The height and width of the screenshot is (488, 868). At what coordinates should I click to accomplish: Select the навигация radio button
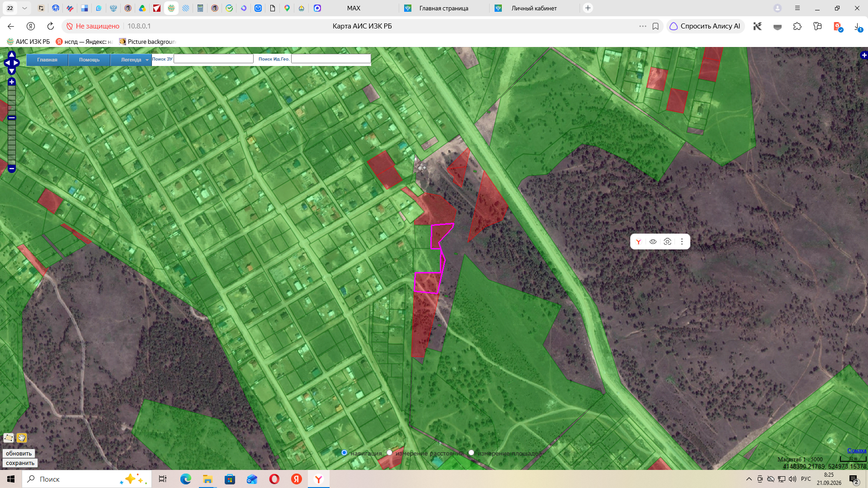344,453
